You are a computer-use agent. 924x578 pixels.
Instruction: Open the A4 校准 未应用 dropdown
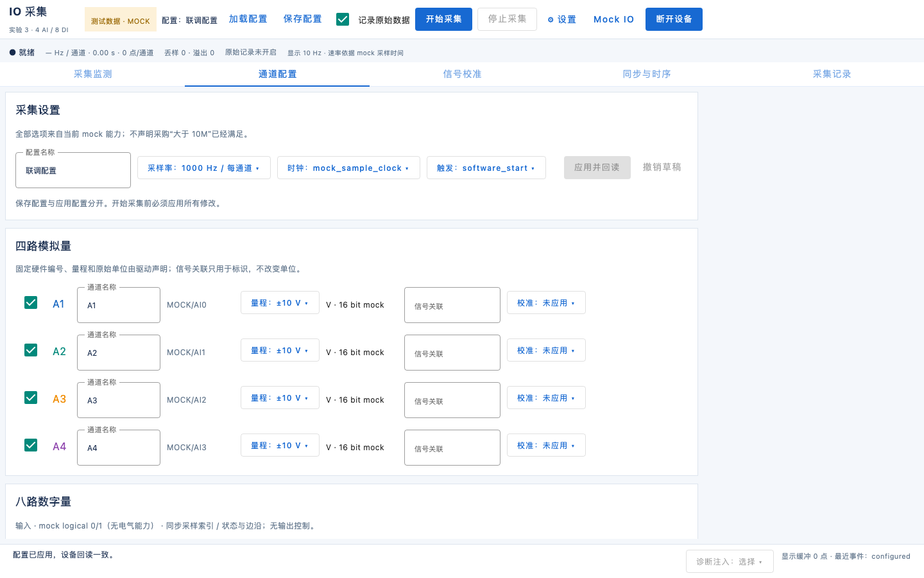(546, 445)
